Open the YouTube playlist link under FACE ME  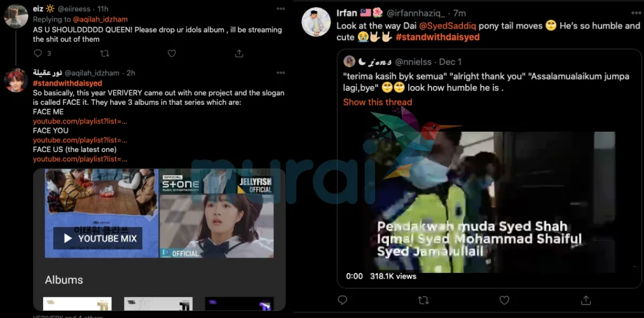coord(80,121)
